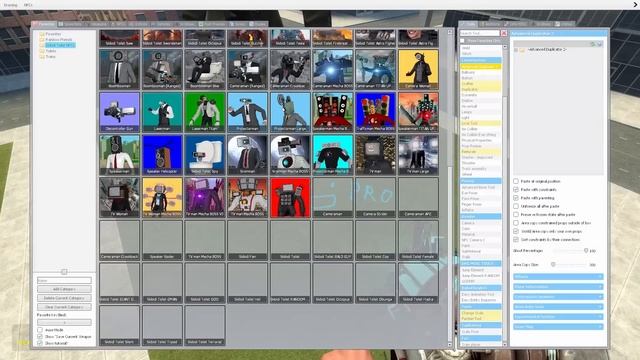Image resolution: width=640 pixels, height=360 pixels.
Task: Enable Unfreeze all after paste
Action: [516, 206]
